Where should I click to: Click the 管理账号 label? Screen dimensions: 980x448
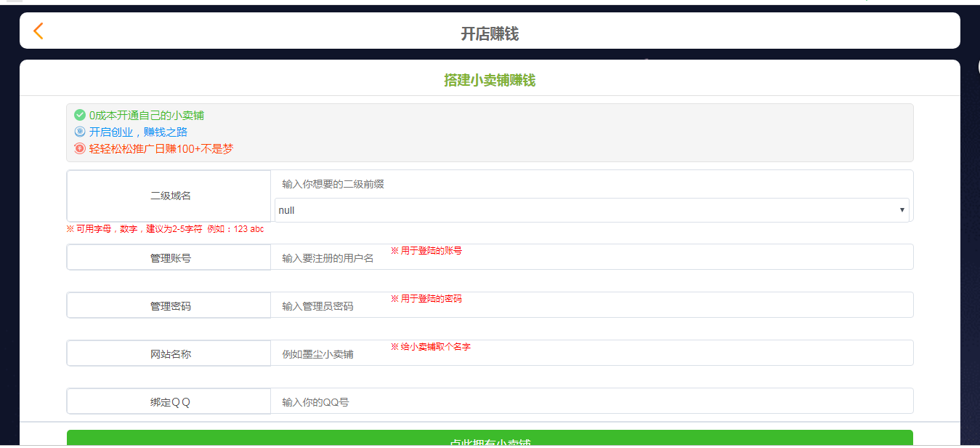169,257
